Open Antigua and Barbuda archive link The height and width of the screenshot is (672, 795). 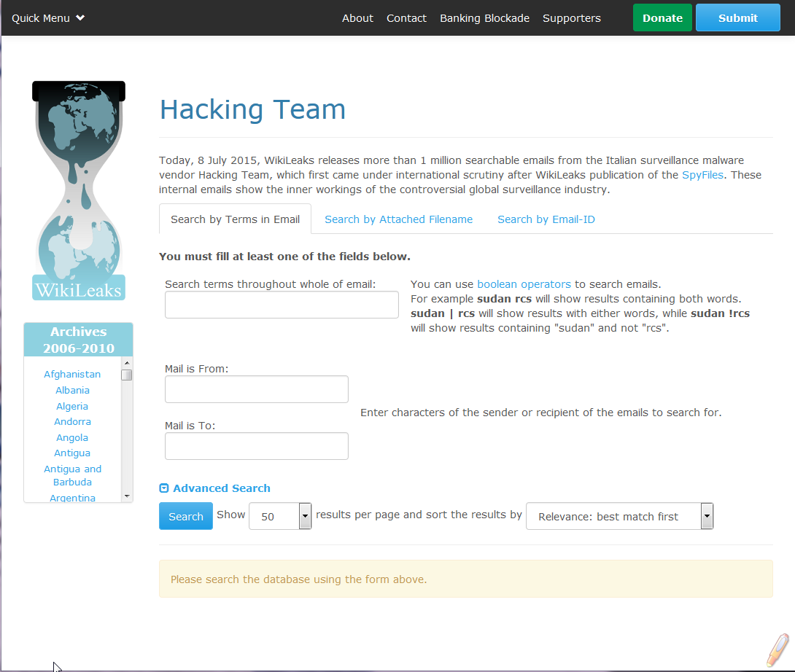(72, 475)
